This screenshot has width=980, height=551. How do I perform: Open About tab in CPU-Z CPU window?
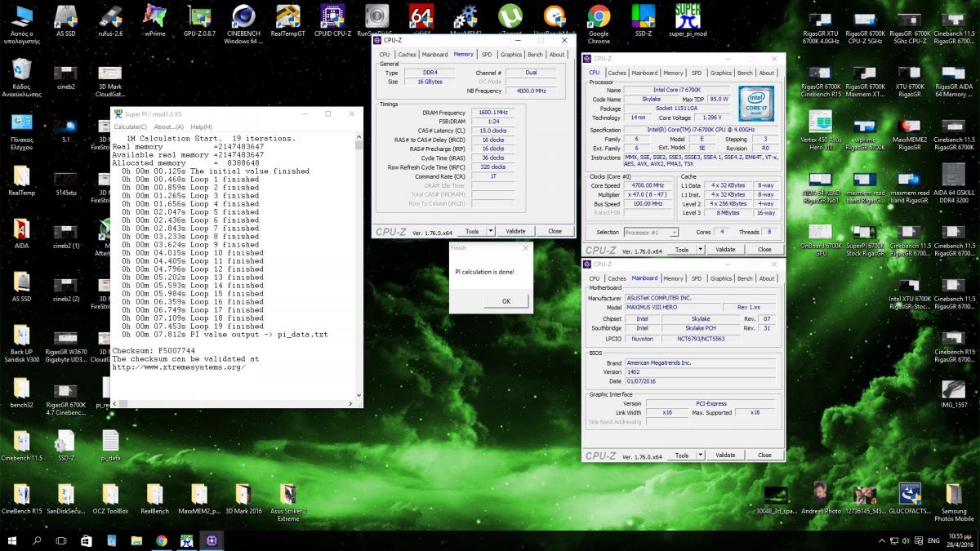tap(766, 73)
